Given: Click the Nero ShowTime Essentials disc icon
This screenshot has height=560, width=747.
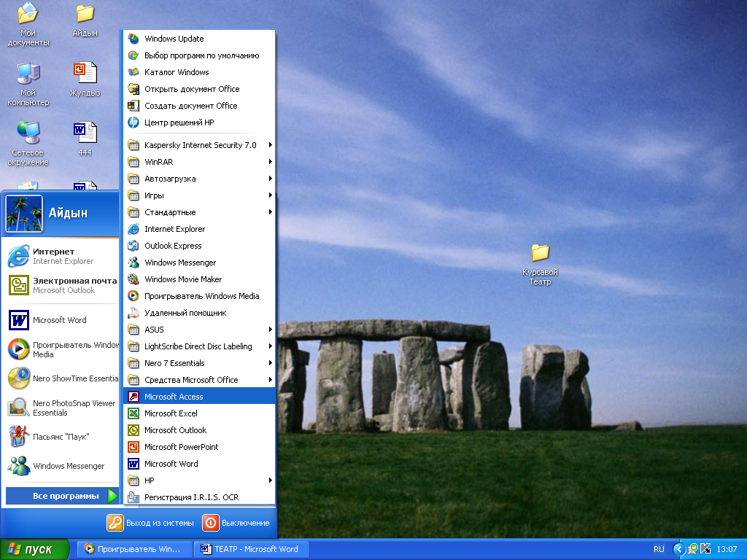Looking at the screenshot, I should [x=18, y=378].
